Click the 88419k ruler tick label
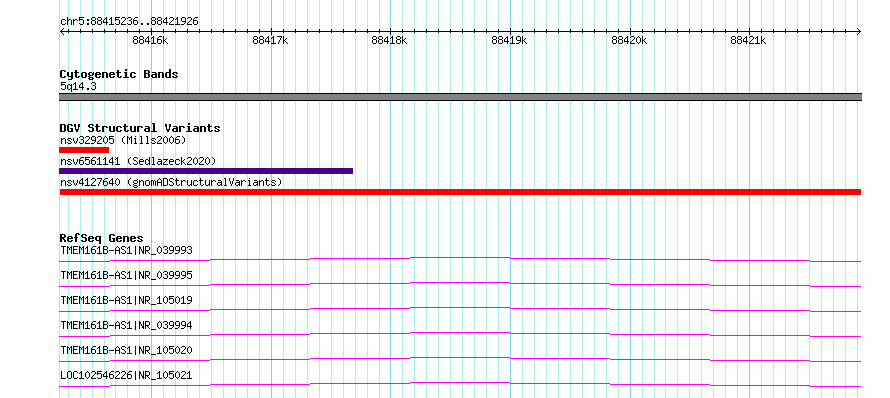 tap(509, 40)
